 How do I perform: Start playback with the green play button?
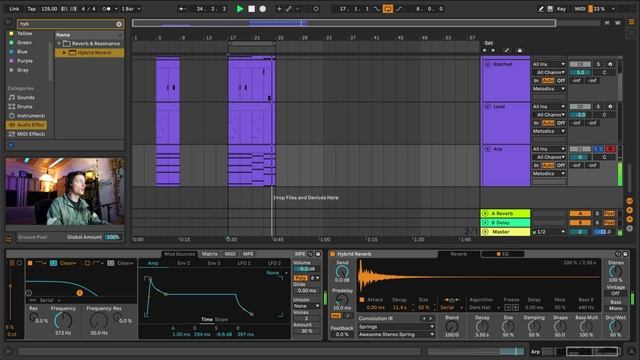coord(240,9)
